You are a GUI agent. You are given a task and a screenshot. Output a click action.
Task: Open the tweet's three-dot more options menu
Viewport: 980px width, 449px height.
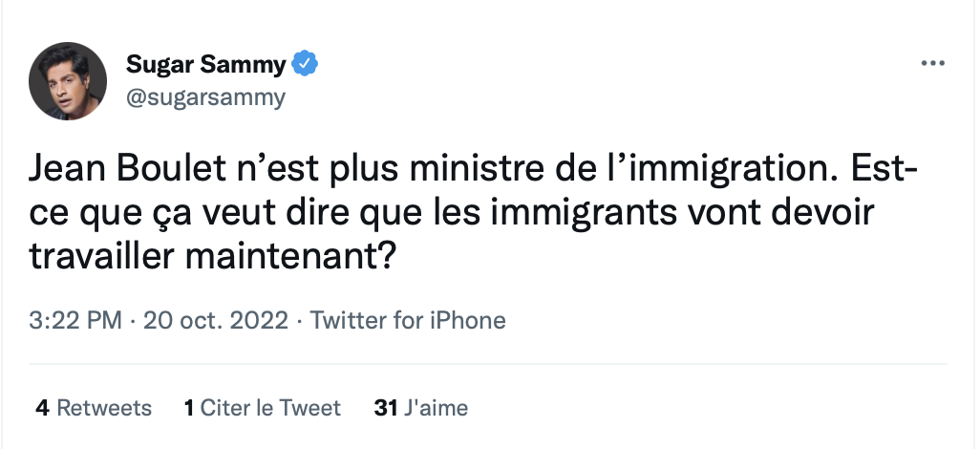click(x=931, y=64)
